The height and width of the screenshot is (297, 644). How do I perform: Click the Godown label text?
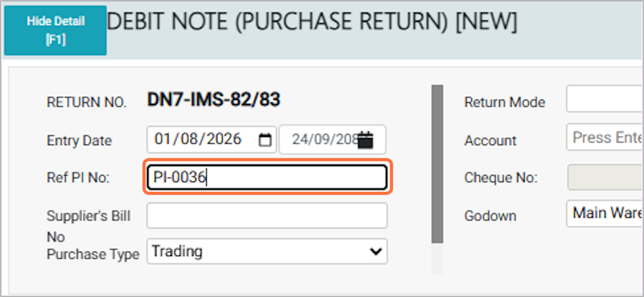pyautogui.click(x=490, y=216)
